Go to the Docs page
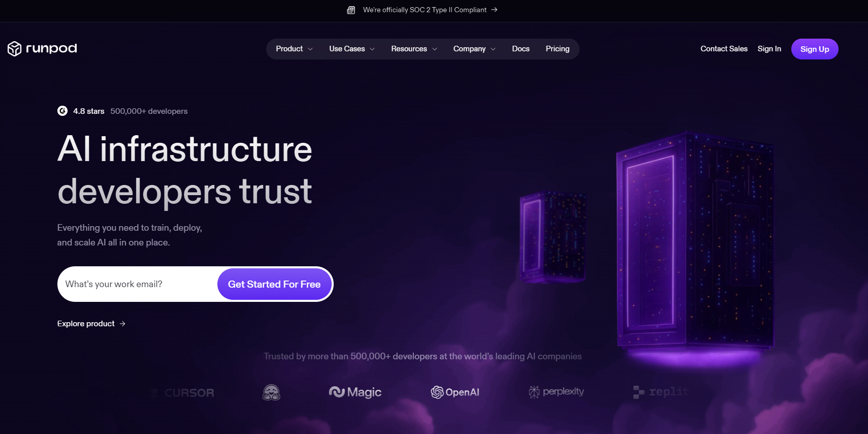The height and width of the screenshot is (434, 868). pyautogui.click(x=521, y=49)
